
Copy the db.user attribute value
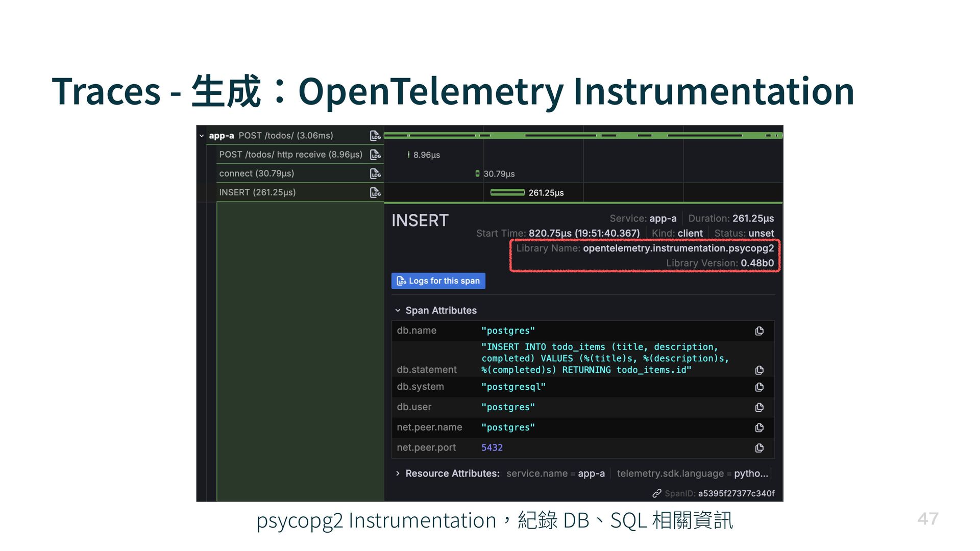point(759,407)
